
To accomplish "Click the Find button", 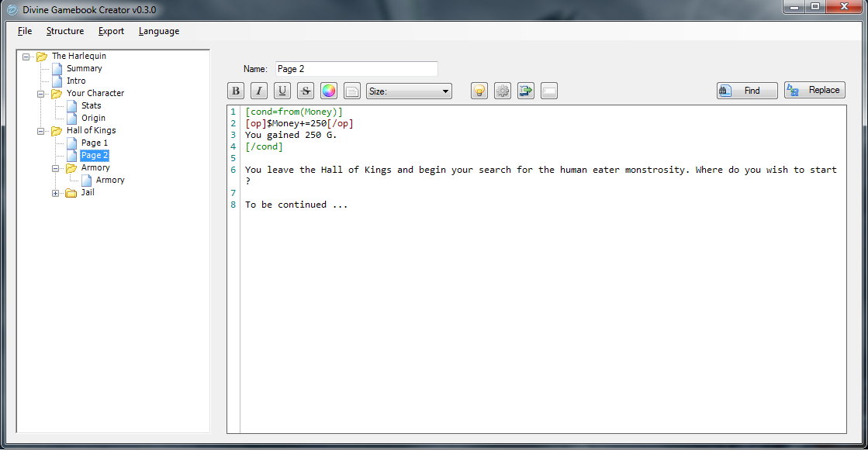I will (x=747, y=91).
